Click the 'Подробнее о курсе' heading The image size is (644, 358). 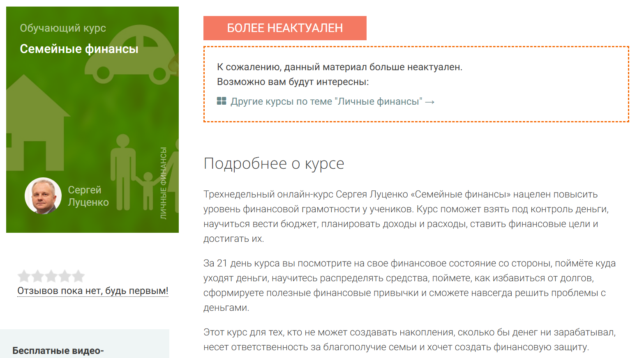274,163
